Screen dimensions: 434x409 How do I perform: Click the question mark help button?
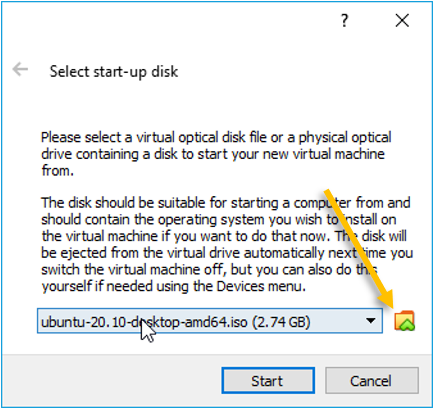(345, 21)
